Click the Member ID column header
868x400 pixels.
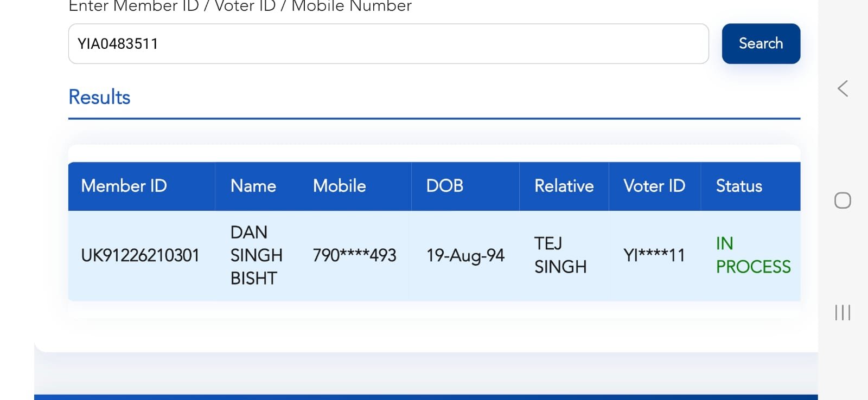click(x=124, y=186)
